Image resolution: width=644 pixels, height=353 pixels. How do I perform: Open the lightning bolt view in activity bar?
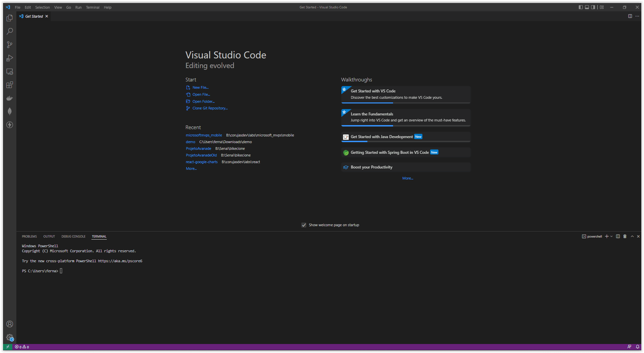pyautogui.click(x=10, y=125)
